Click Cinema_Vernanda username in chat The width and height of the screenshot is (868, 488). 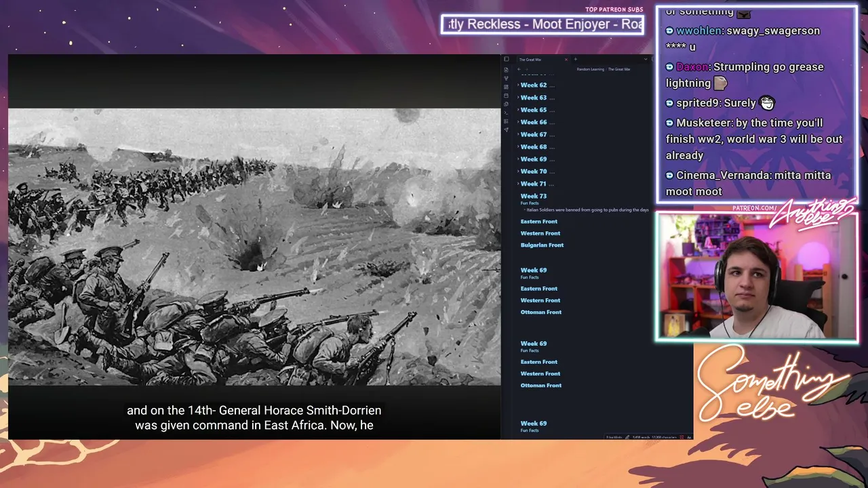[723, 175]
